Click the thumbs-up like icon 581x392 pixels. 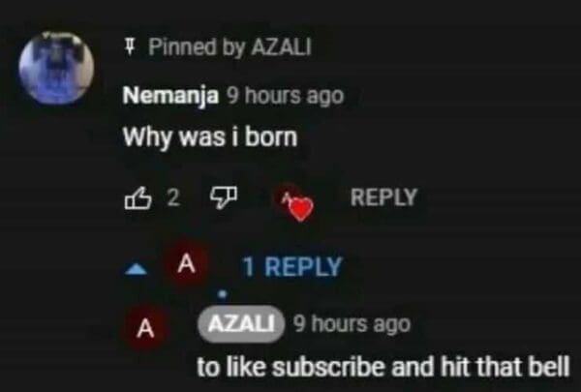(x=137, y=198)
